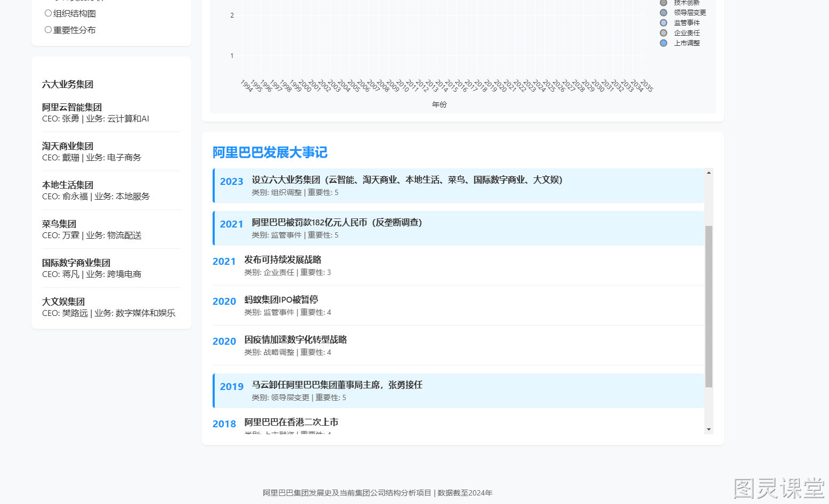829x504 pixels.
Task: Click the timeline list scroll-up arrow
Action: pyautogui.click(x=709, y=173)
